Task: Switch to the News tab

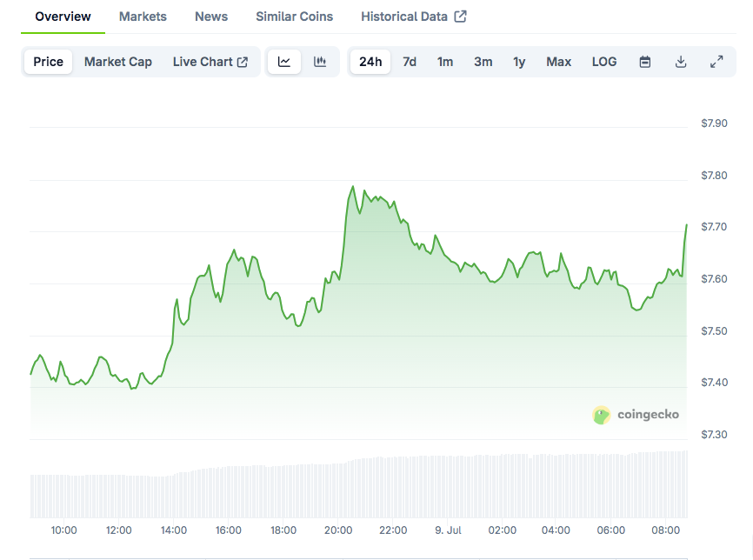Action: (x=211, y=17)
